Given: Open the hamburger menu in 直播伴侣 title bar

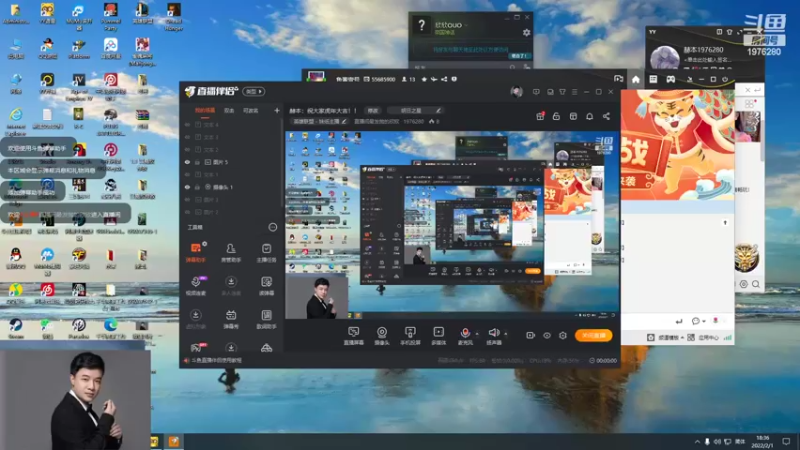Looking at the screenshot, I should (574, 92).
